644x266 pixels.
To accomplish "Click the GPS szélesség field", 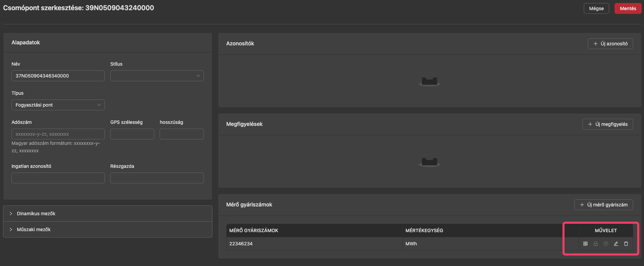I will click(x=132, y=134).
